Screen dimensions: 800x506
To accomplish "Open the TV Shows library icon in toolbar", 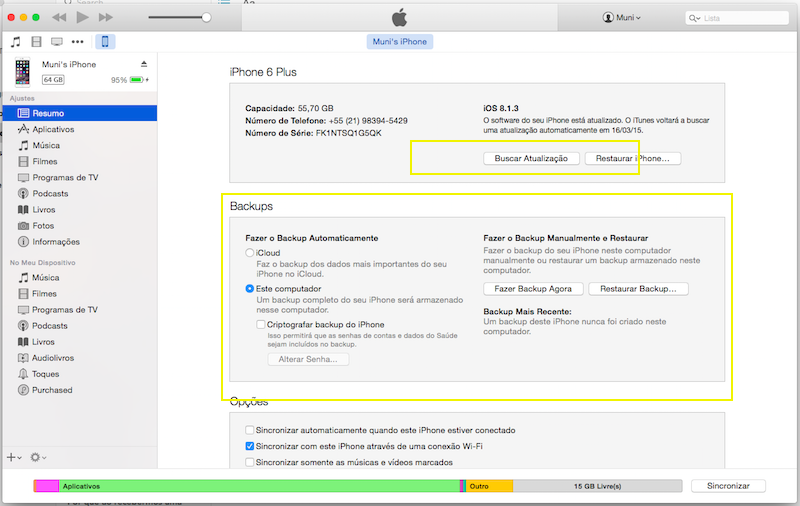I will point(57,42).
